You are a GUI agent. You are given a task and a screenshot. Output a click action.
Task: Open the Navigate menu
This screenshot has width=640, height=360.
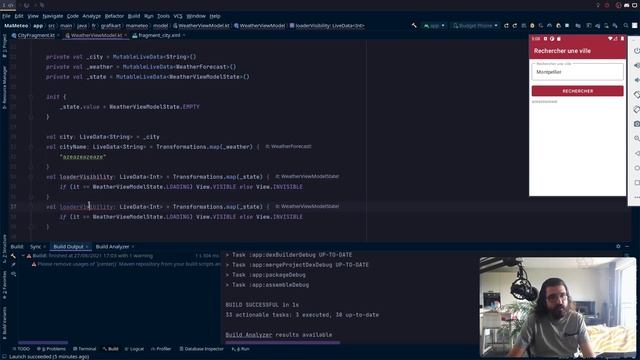[x=53, y=16]
